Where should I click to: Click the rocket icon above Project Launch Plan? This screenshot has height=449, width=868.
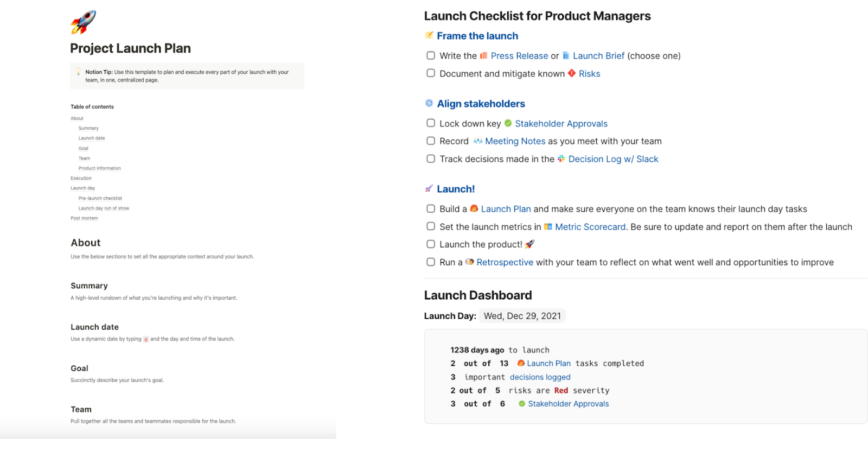pyautogui.click(x=83, y=22)
